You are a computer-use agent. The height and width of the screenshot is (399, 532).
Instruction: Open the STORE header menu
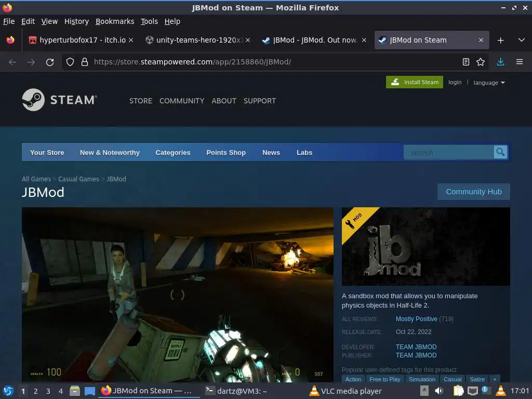pyautogui.click(x=140, y=101)
